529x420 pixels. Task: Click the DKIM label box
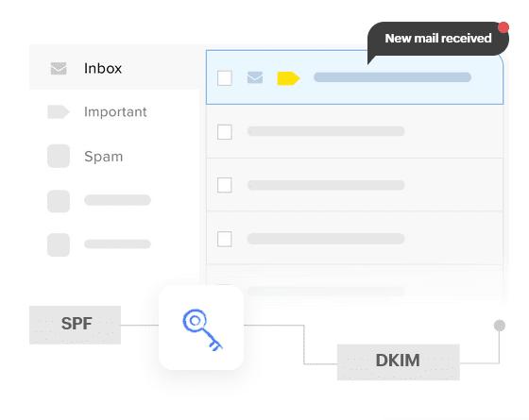(399, 362)
